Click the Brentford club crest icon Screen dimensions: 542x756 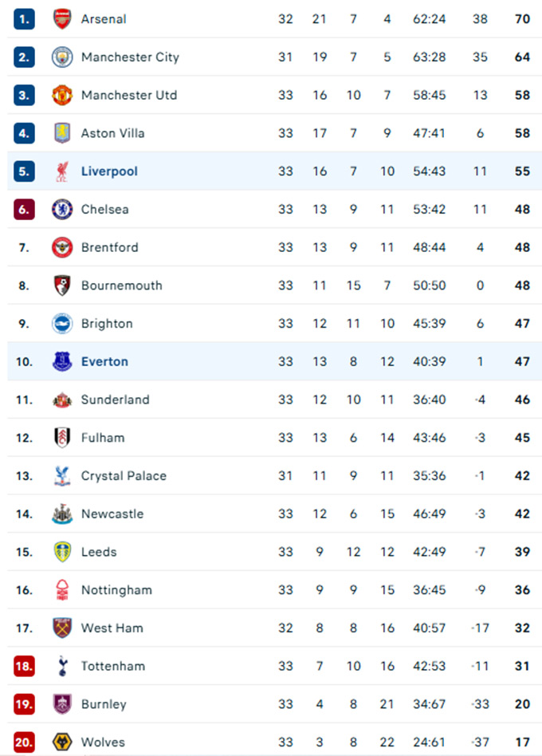pos(62,247)
